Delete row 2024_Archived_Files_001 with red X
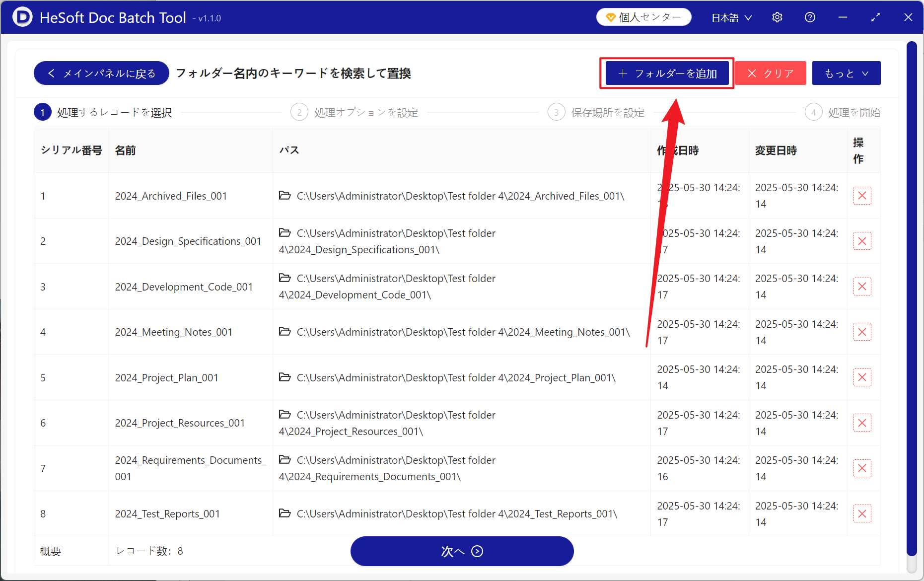The image size is (924, 581). (862, 196)
